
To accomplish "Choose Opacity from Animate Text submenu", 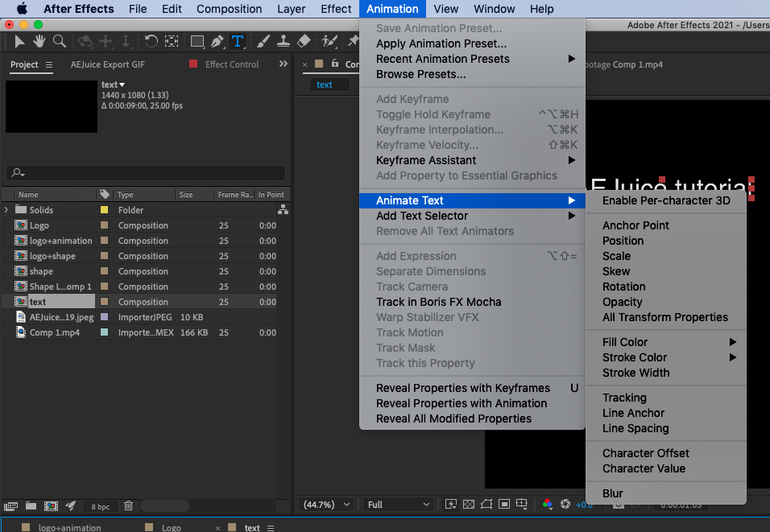I will [622, 302].
